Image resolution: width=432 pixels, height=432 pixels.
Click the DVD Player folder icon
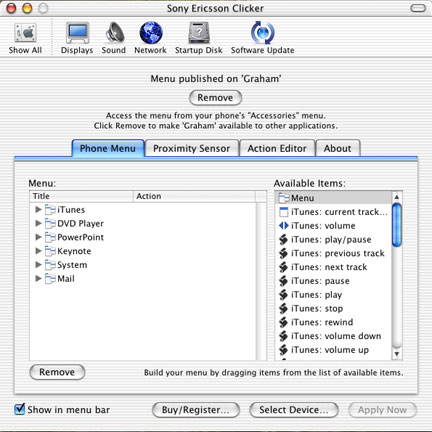[50, 223]
